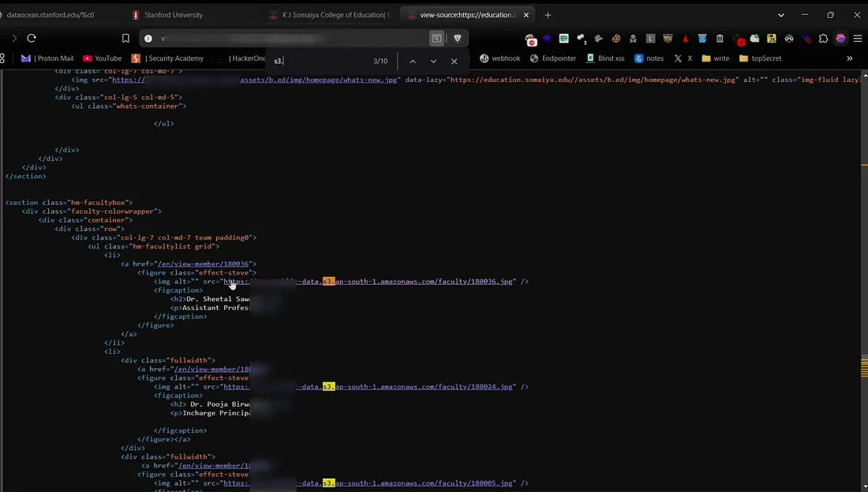Show hidden bookmarks with double chevron
This screenshot has width=868, height=492.
point(850,58)
